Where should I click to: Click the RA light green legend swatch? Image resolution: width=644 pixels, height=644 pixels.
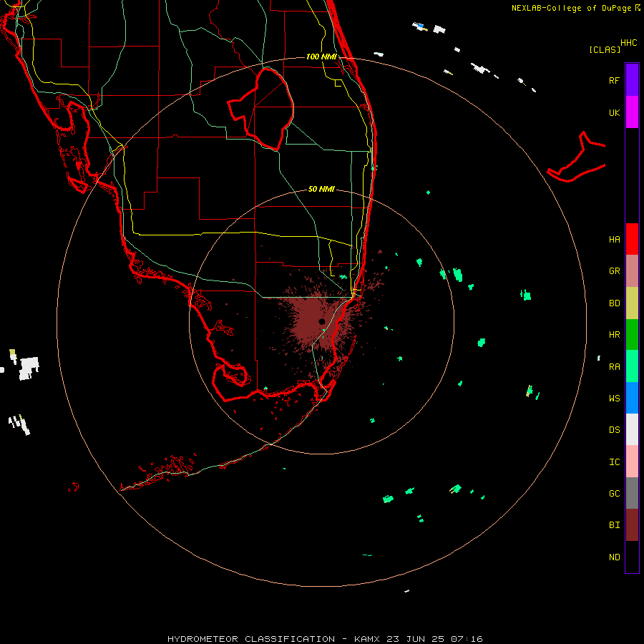pos(632,366)
